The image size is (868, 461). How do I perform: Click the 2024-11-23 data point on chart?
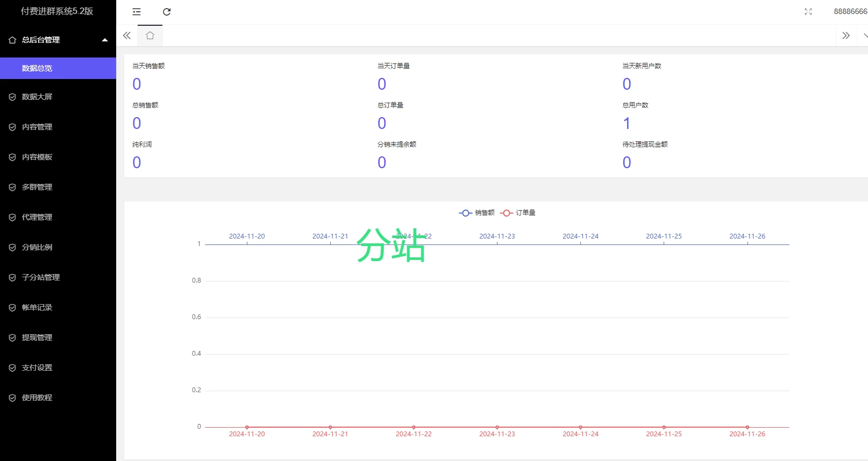pyautogui.click(x=497, y=427)
